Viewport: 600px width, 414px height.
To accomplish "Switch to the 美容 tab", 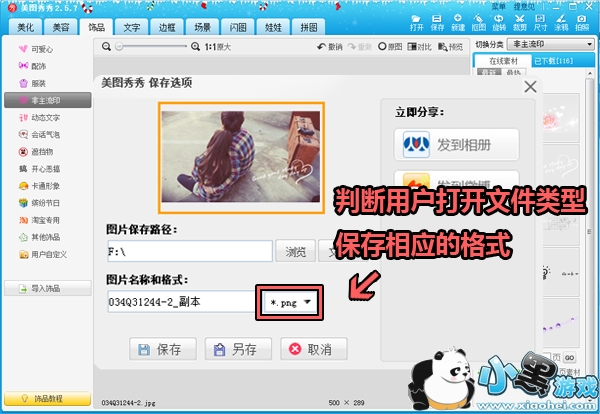I will tap(61, 27).
